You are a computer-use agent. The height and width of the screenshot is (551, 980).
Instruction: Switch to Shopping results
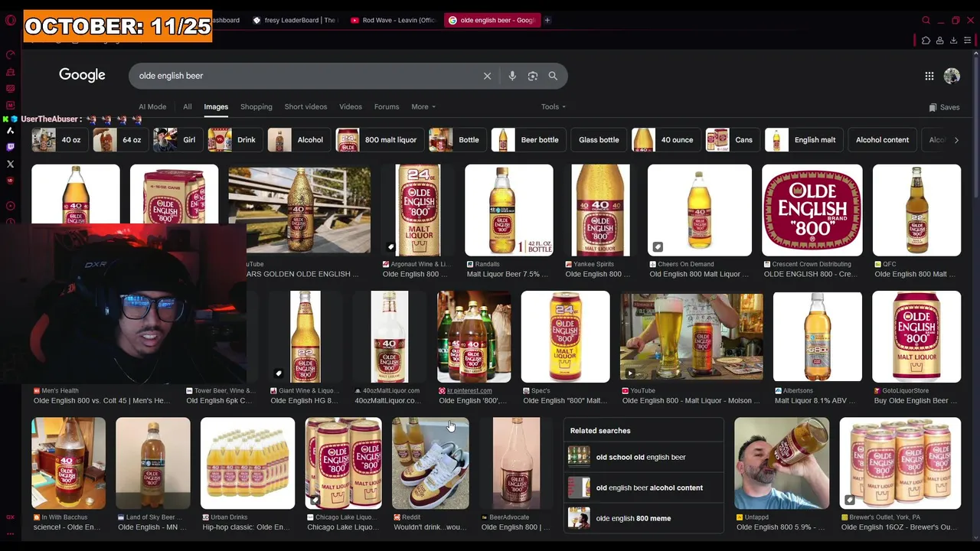(256, 106)
